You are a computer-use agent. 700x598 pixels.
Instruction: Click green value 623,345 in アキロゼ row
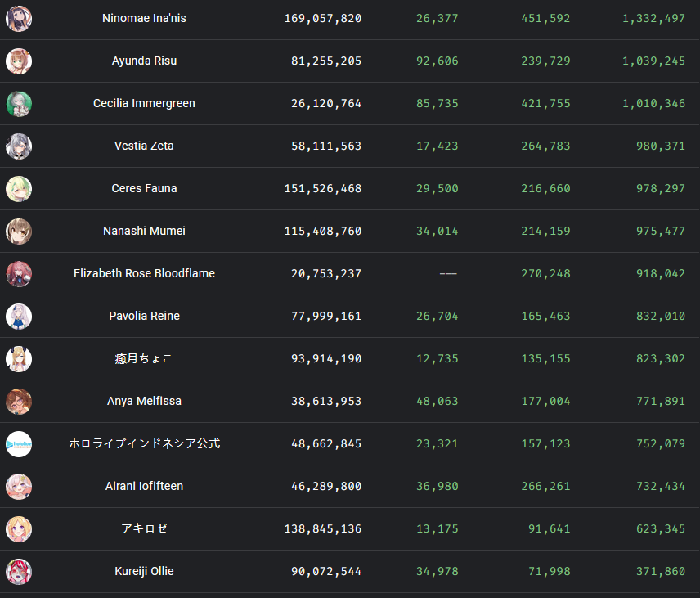[660, 528]
